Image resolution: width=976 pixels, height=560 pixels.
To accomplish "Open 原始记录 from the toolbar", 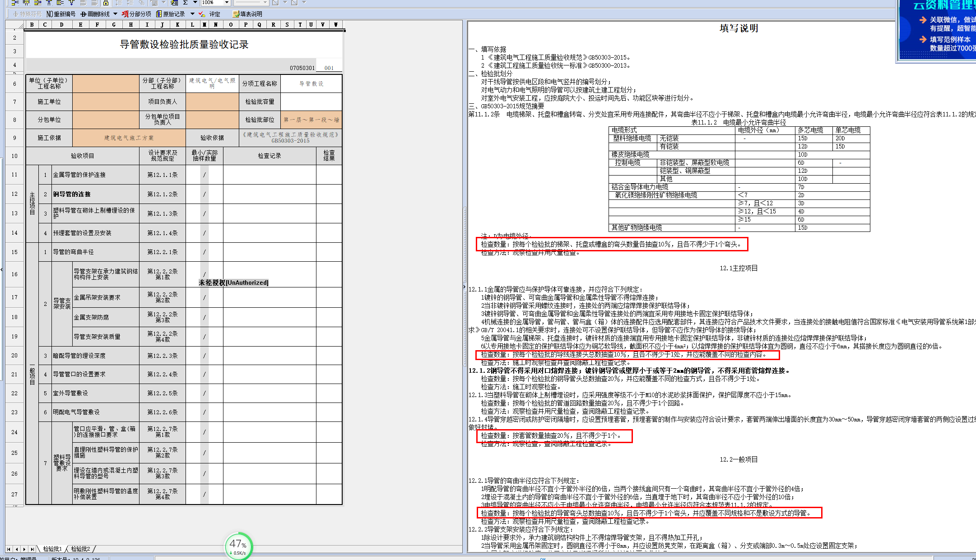I will 170,14.
